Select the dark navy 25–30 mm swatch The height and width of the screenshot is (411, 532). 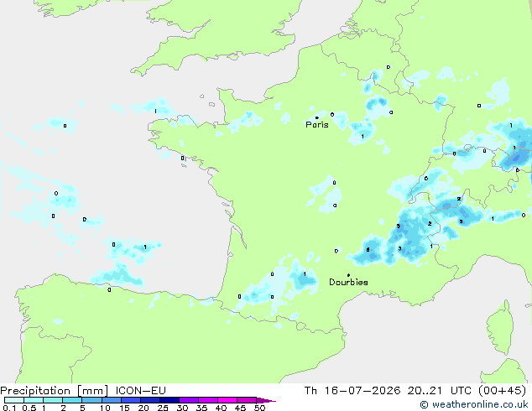click(x=170, y=400)
